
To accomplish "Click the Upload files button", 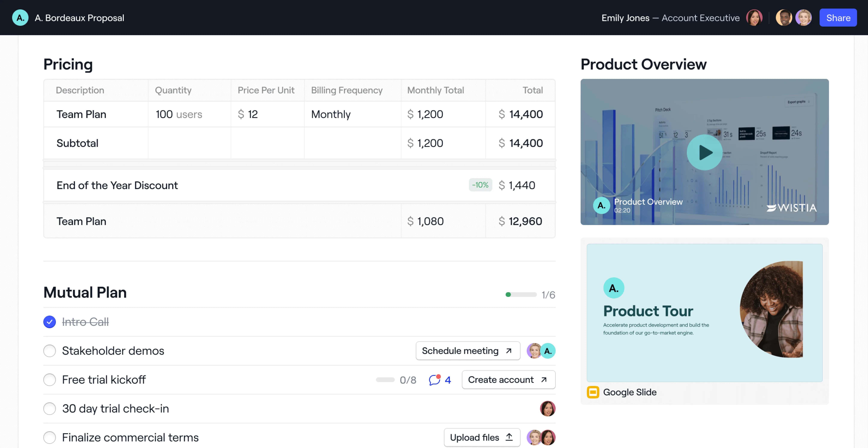I will coord(482,438).
